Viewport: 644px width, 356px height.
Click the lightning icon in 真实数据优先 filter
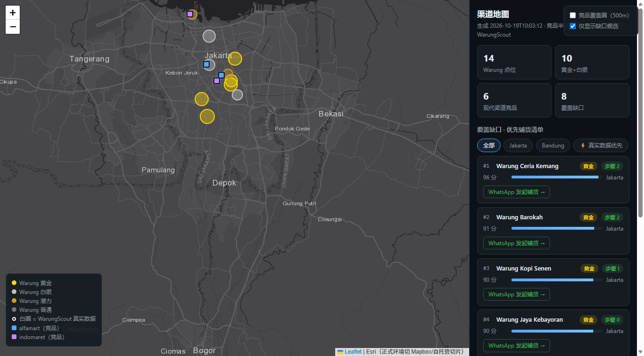click(583, 146)
